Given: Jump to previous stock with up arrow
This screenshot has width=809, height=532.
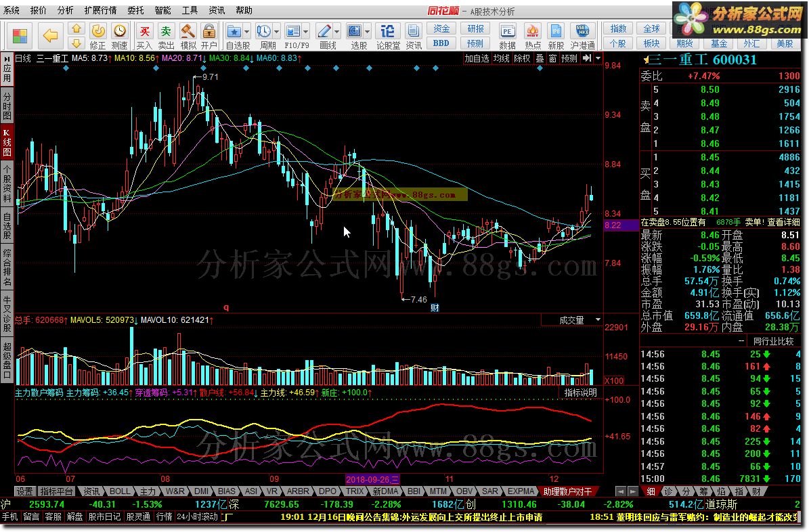Looking at the screenshot, I should tap(76, 29).
